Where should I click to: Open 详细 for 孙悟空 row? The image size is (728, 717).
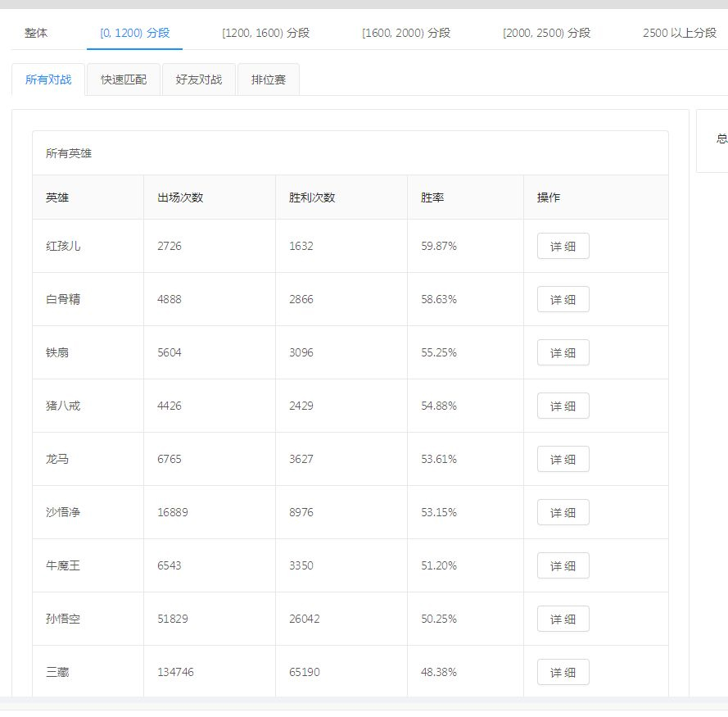tap(563, 619)
